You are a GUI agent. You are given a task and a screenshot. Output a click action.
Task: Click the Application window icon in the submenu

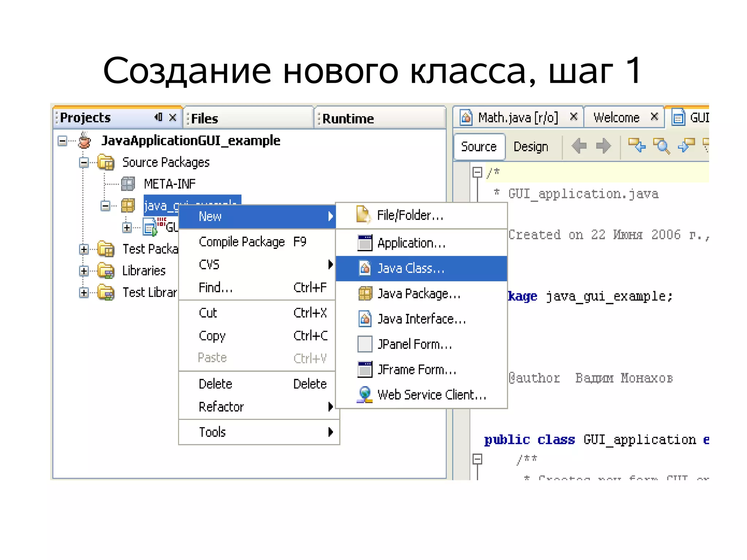pos(365,243)
